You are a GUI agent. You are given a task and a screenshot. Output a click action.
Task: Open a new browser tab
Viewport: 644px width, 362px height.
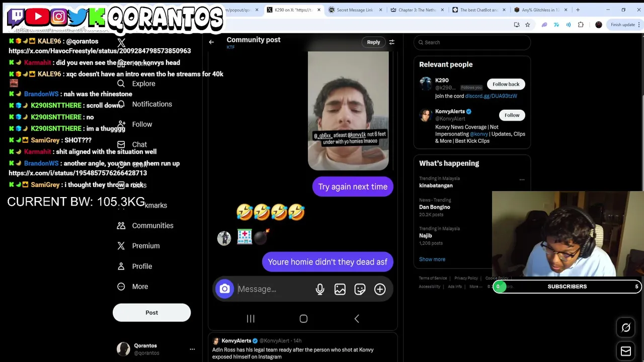[578, 10]
